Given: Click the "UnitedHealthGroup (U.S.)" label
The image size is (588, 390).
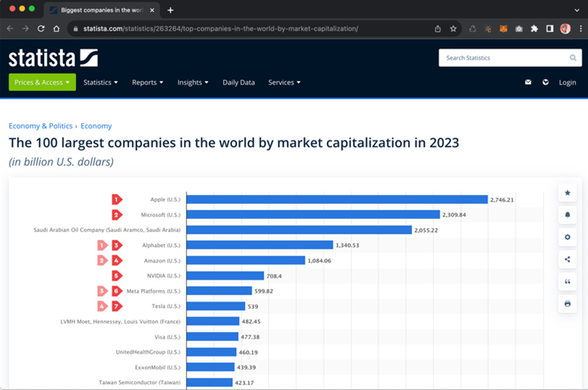Looking at the screenshot, I should (x=148, y=352).
